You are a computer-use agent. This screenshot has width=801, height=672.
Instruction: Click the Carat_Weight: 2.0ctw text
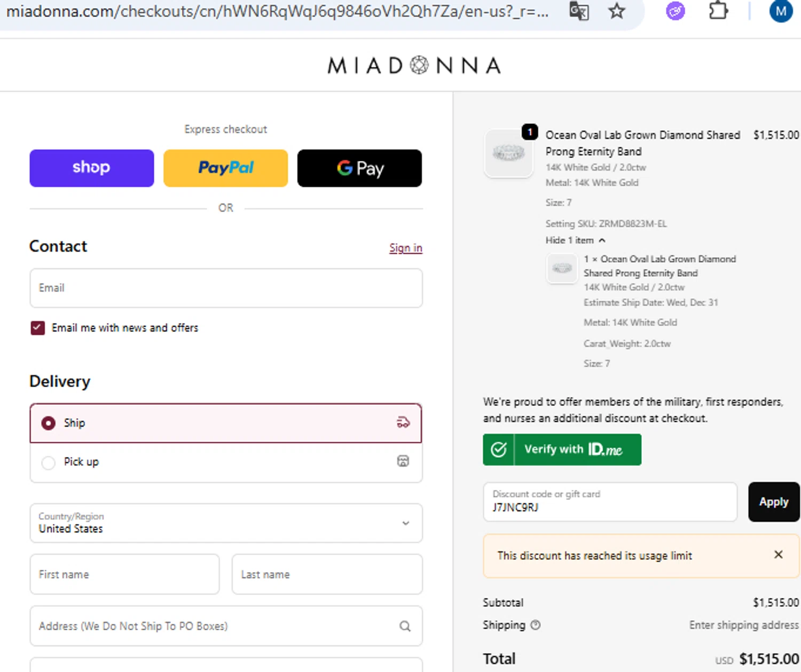pos(627,343)
